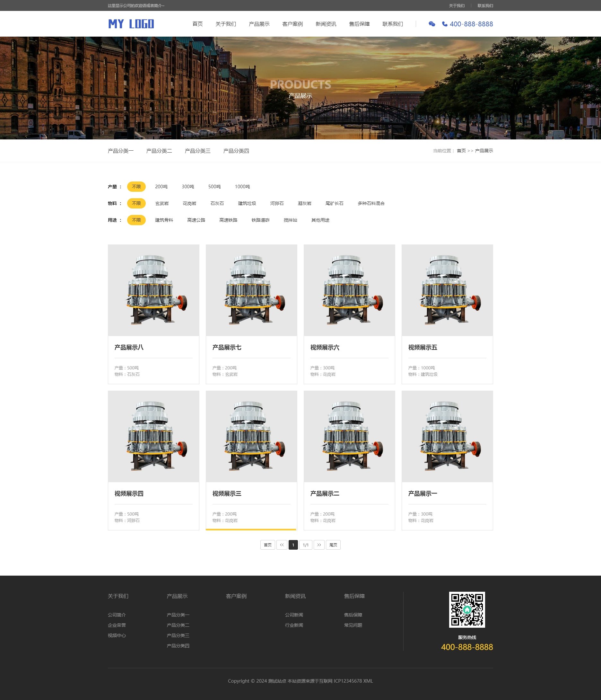Open the 视频展示五 product thumbnail
This screenshot has height=700, width=601.
[x=447, y=290]
